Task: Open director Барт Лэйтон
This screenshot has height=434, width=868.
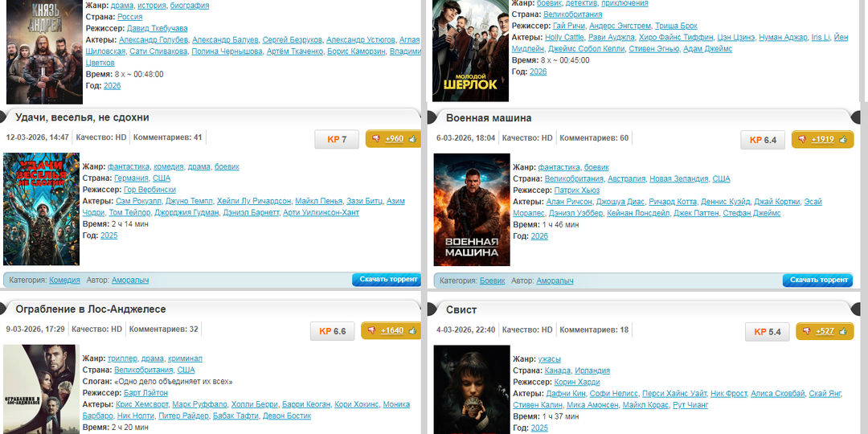Action: 145,393
